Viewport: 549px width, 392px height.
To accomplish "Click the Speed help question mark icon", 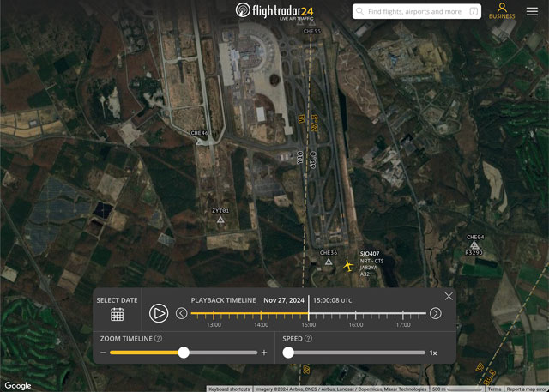I will (308, 338).
